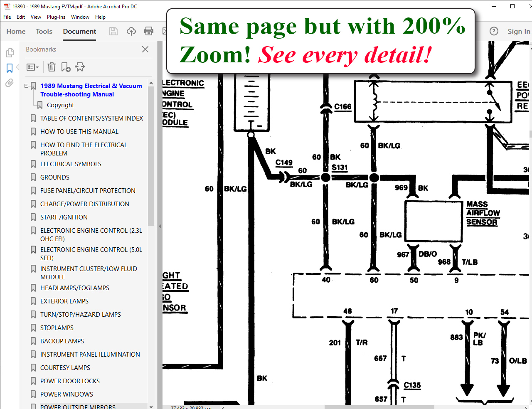
Task: Go to EXTERIOR LAMPS bookmark
Action: pyautogui.click(x=64, y=301)
